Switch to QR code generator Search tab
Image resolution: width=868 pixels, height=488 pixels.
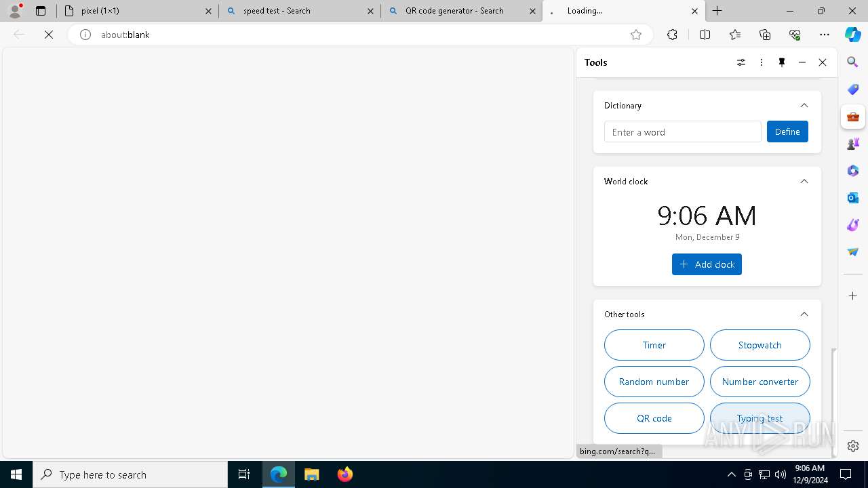[462, 11]
